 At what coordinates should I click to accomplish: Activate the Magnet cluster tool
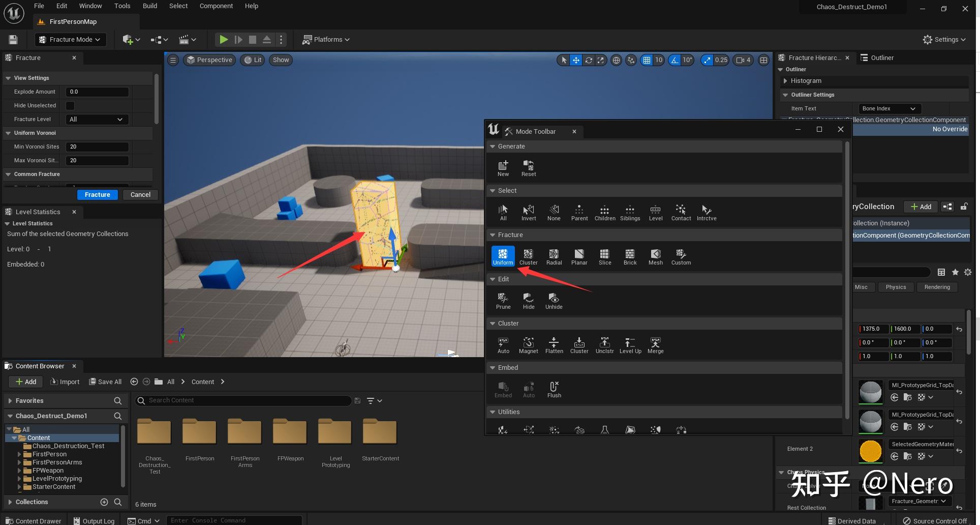click(x=528, y=344)
